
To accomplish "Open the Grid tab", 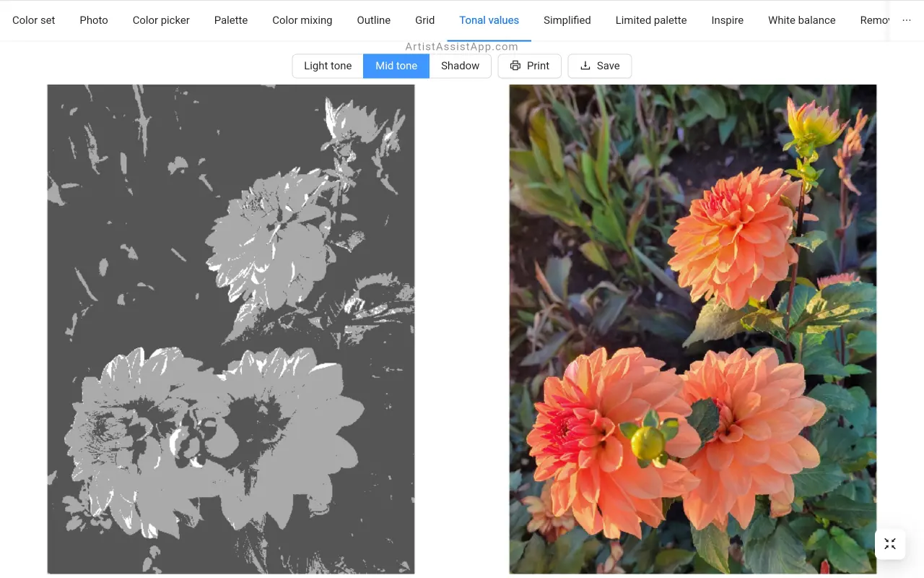I will pyautogui.click(x=425, y=20).
